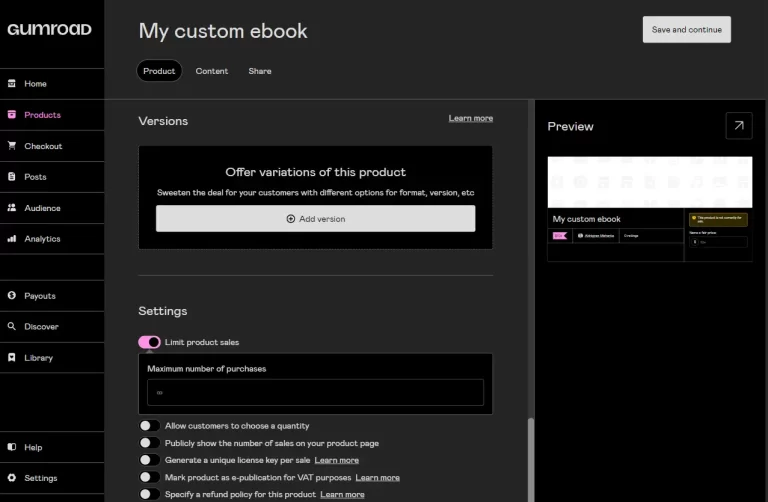
Task: Open the Versions Learn more link
Action: tap(471, 118)
